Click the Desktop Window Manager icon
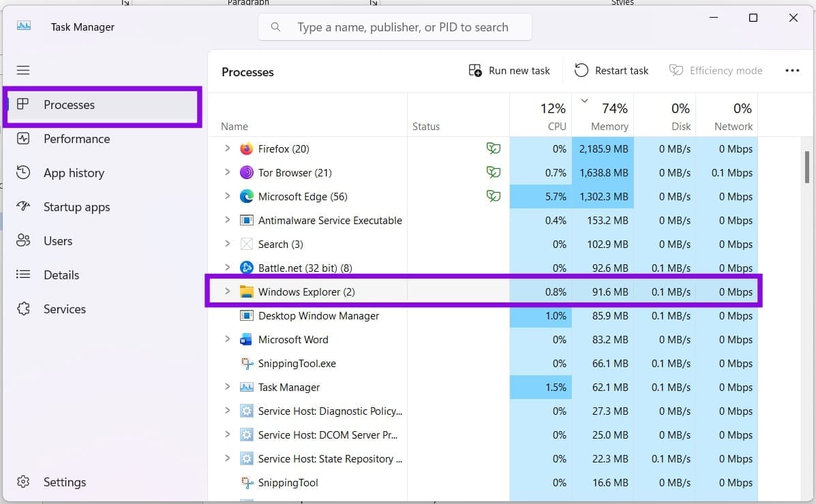 (246, 316)
